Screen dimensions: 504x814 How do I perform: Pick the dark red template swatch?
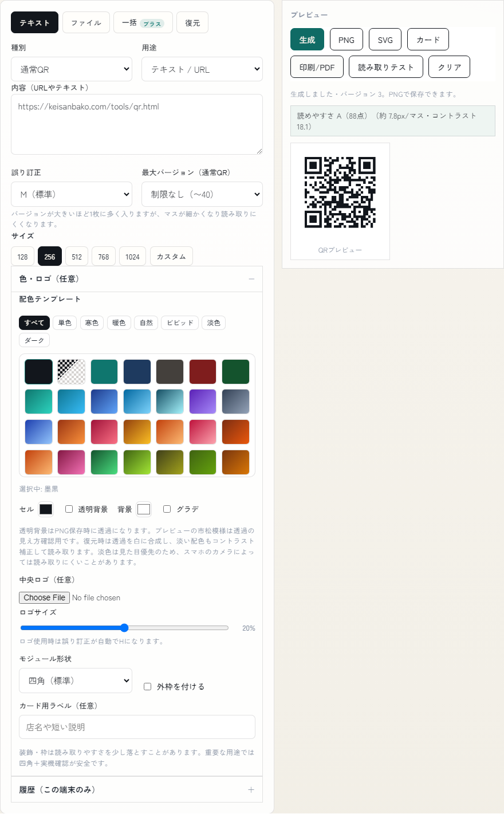point(203,372)
